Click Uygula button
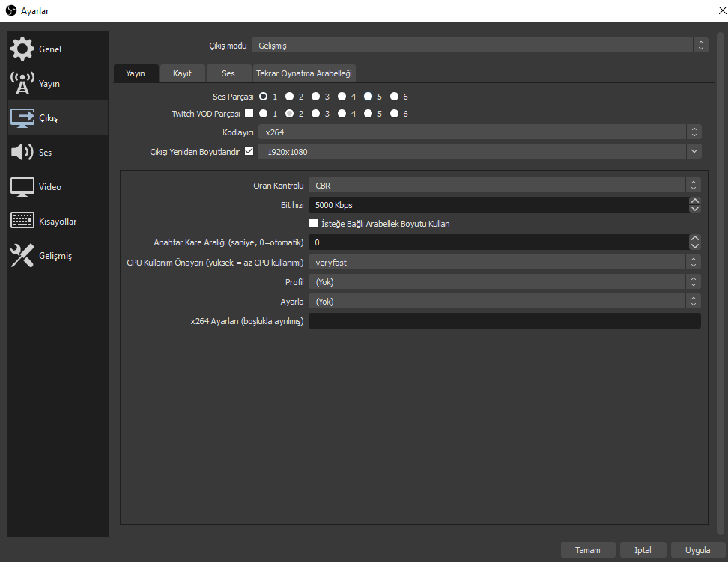This screenshot has width=728, height=562. 698,550
